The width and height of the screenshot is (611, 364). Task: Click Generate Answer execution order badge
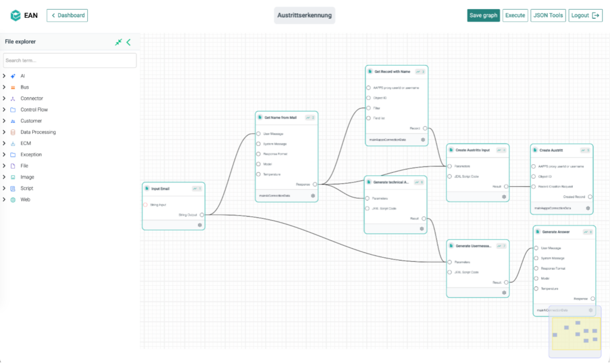(x=588, y=232)
